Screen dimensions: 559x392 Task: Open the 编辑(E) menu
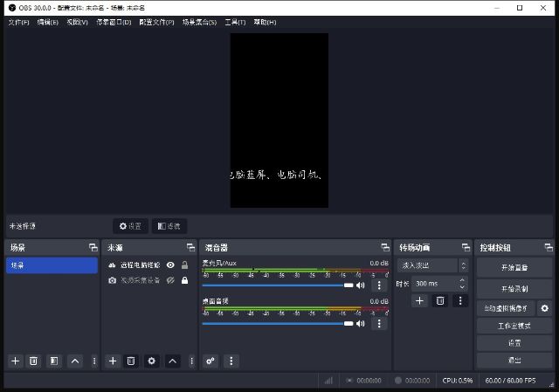point(48,22)
